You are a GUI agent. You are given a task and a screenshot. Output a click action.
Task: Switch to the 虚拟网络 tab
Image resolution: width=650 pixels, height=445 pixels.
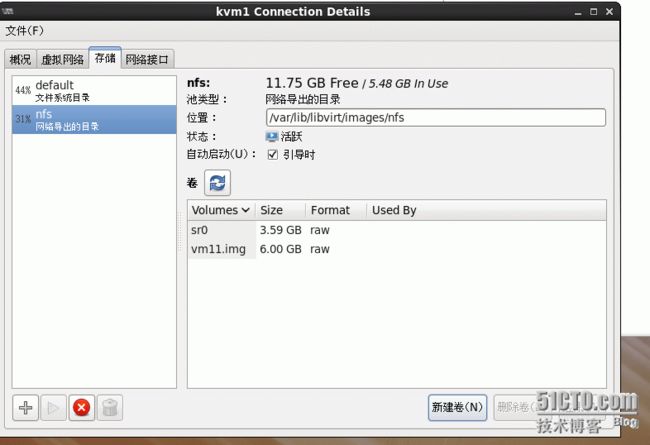pyautogui.click(x=63, y=59)
